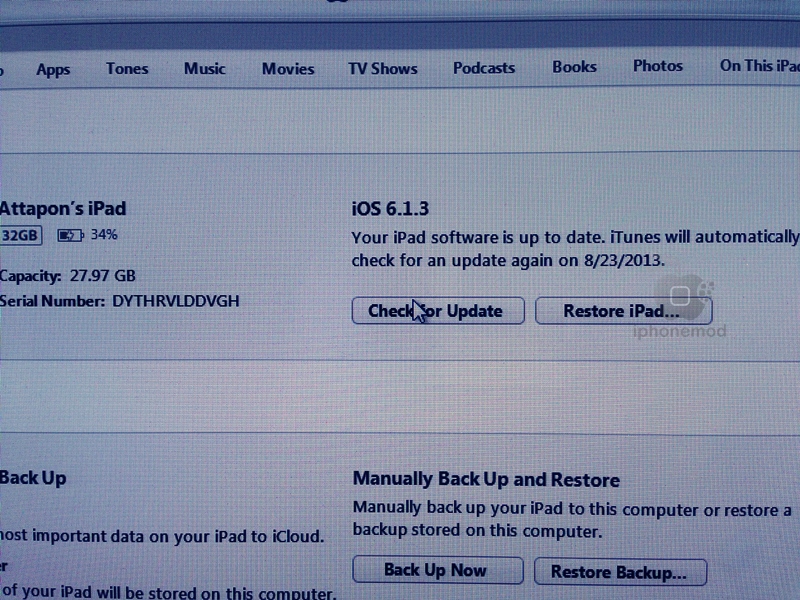Click the 32GB capacity badge

pos(20,235)
